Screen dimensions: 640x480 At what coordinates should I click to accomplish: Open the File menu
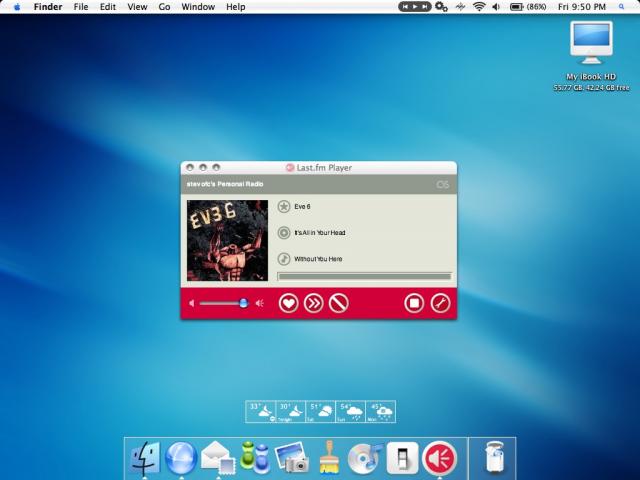click(x=81, y=7)
